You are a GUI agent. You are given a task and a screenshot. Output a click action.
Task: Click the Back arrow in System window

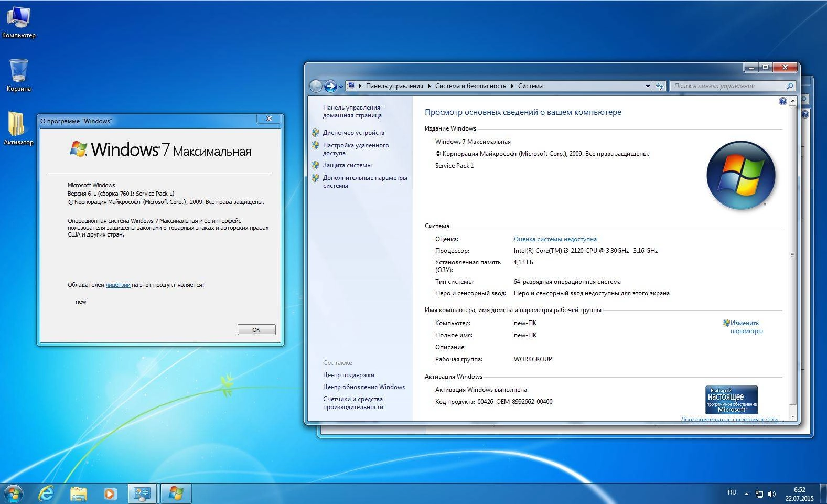316,86
